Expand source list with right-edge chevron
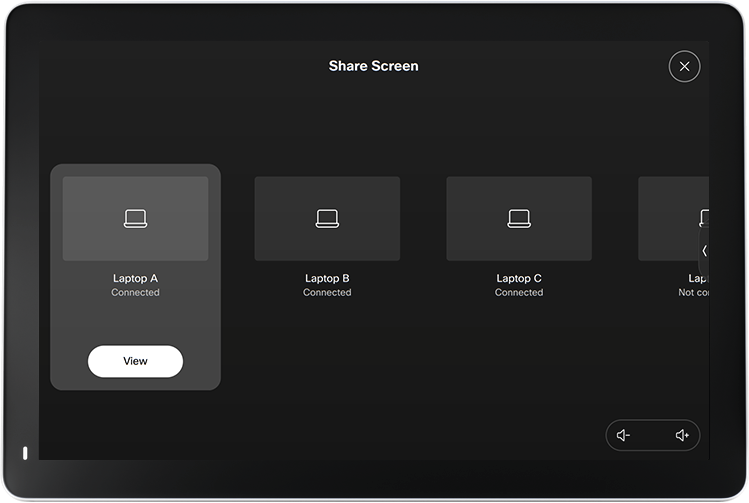 tap(704, 251)
